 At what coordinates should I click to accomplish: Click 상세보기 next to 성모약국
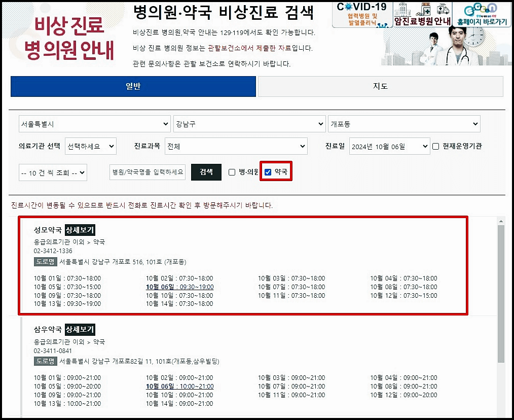coord(80,229)
